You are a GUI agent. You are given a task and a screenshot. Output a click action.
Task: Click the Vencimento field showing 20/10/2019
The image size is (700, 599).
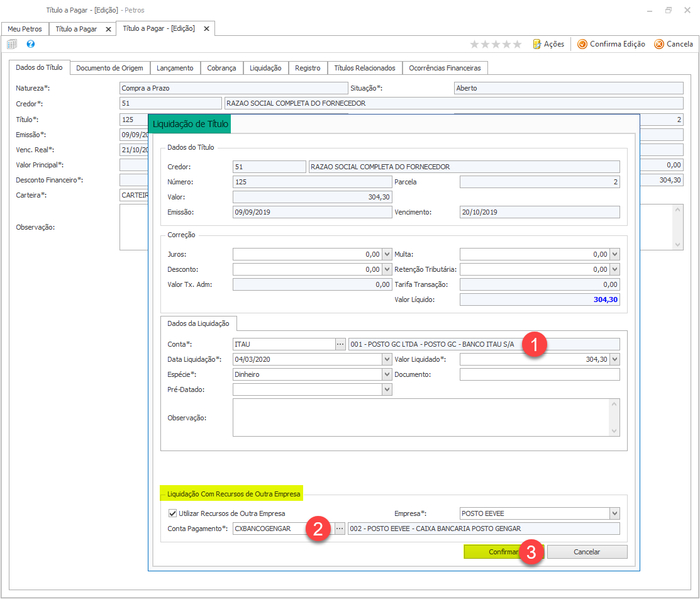pyautogui.click(x=540, y=212)
